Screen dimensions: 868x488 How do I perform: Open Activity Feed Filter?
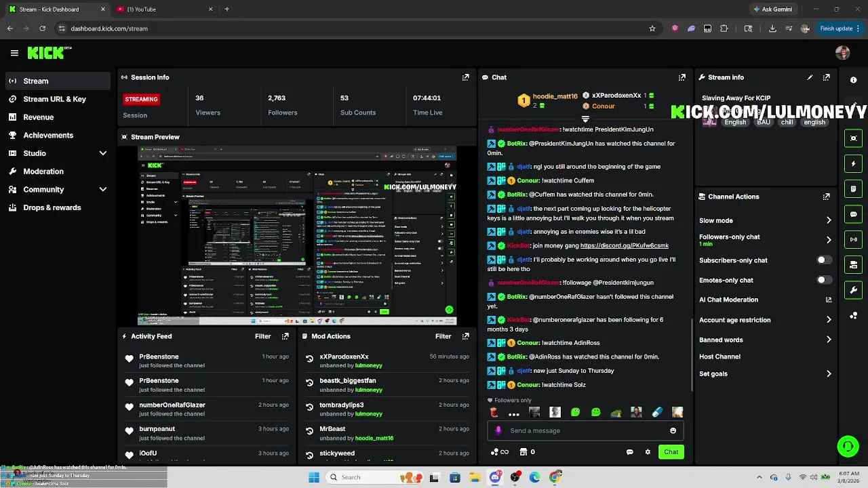pyautogui.click(x=262, y=336)
